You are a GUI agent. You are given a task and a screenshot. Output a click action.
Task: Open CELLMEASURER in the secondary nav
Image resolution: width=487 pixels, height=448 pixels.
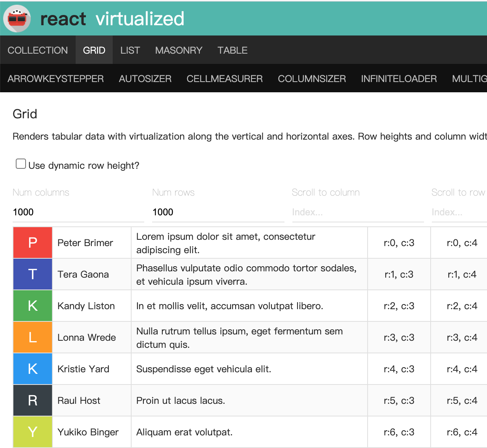click(225, 78)
